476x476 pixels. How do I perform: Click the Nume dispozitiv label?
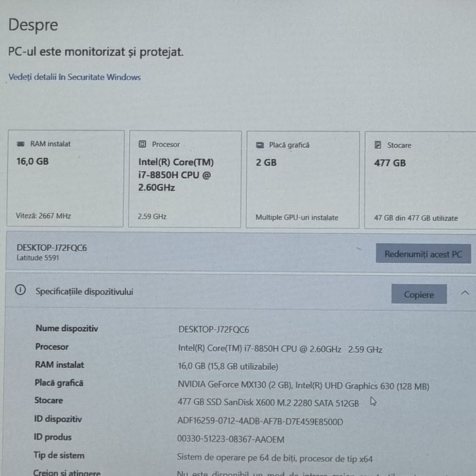tap(67, 328)
